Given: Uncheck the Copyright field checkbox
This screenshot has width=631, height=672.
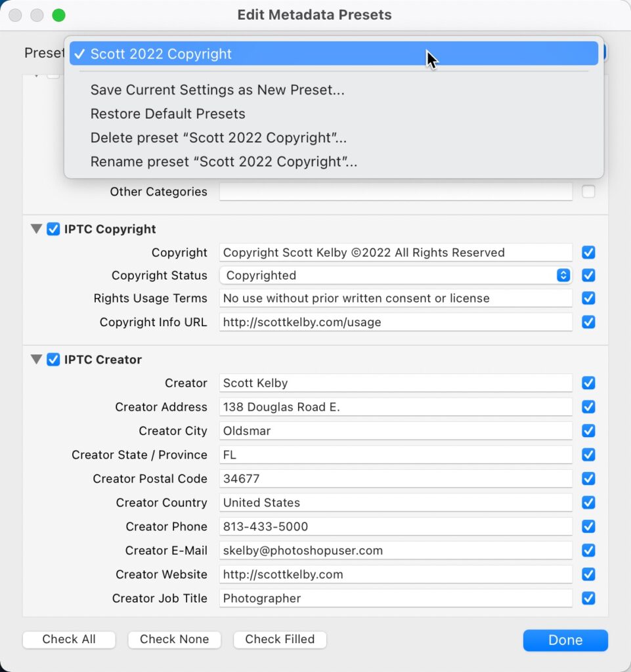Looking at the screenshot, I should [x=588, y=253].
